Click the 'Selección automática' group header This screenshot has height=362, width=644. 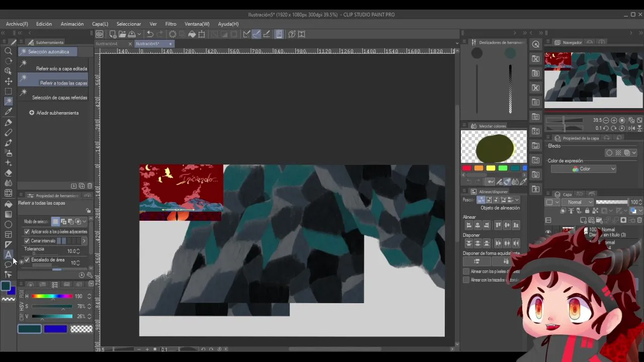47,52
